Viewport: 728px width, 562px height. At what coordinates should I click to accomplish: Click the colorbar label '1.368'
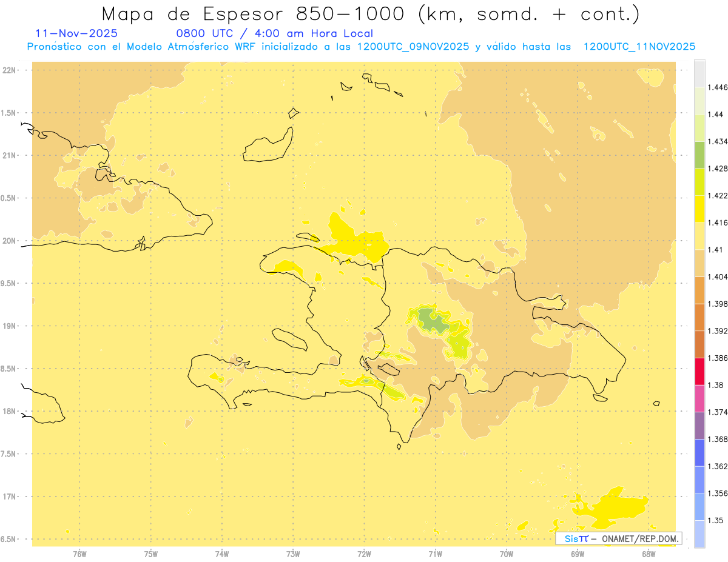click(718, 439)
